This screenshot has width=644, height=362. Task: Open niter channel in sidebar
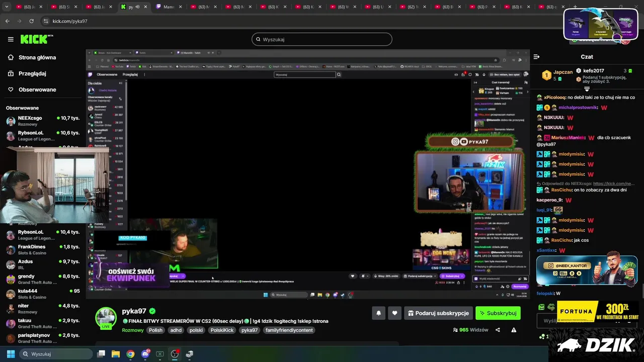click(43, 308)
